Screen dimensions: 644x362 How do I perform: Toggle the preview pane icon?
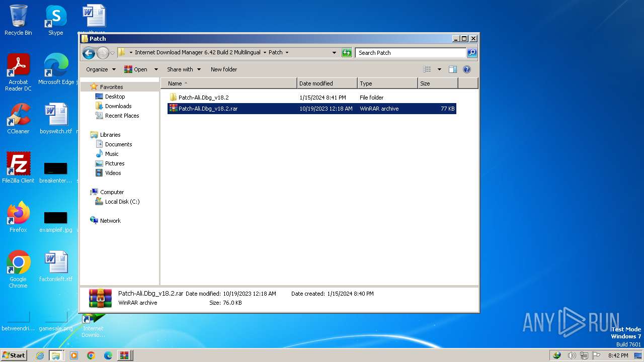452,69
